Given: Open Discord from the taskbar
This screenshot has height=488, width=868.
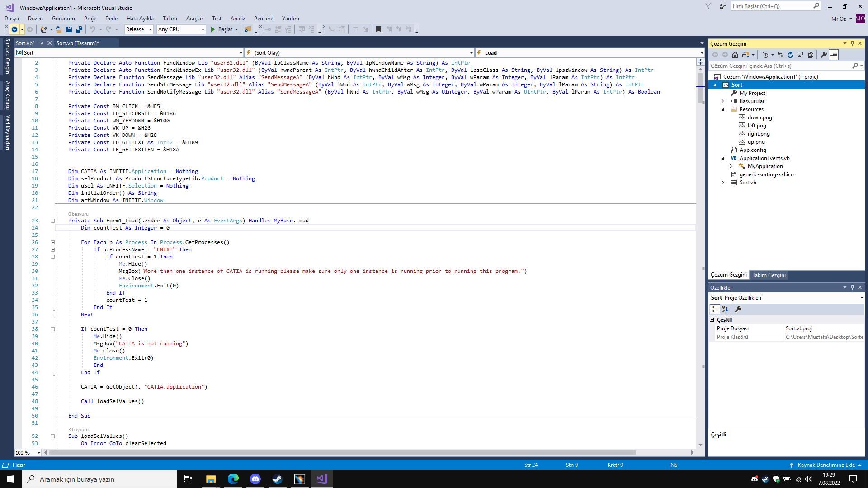Looking at the screenshot, I should [x=255, y=479].
